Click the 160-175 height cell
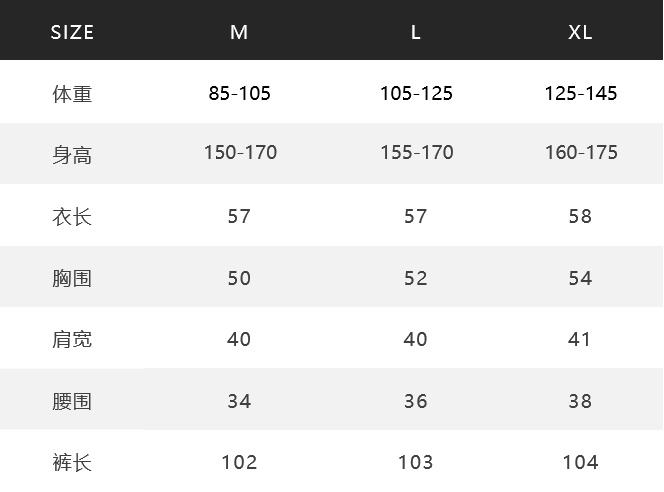 tap(581, 152)
